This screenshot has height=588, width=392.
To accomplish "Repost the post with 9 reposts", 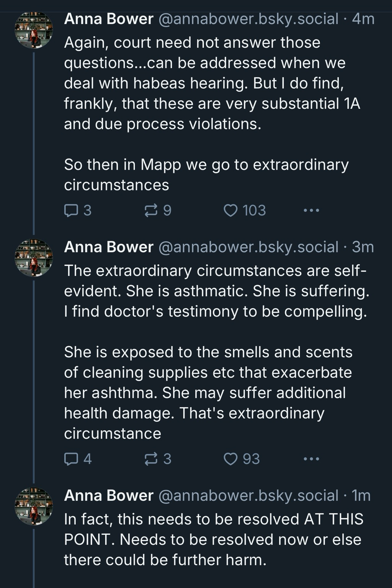I will pos(151,210).
